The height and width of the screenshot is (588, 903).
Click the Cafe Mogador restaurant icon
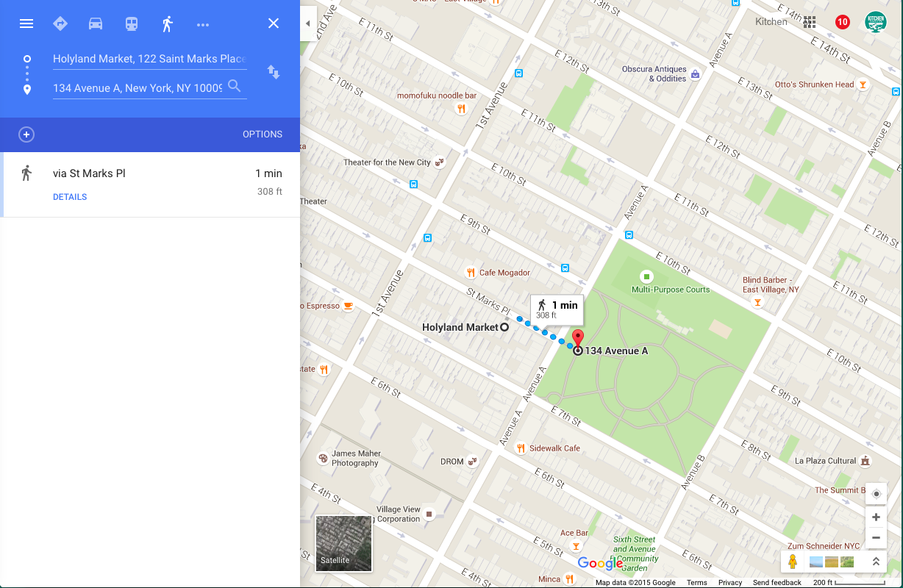(471, 273)
